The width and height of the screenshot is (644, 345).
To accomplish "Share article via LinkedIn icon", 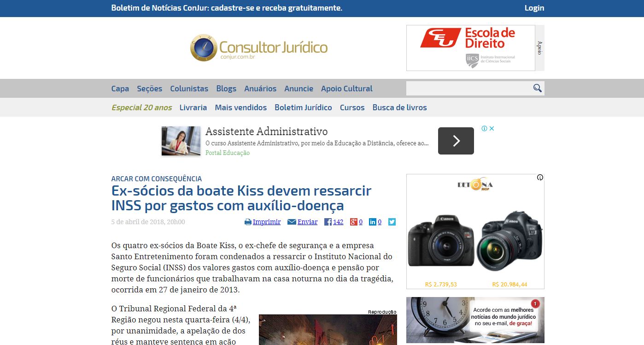I will [373, 222].
